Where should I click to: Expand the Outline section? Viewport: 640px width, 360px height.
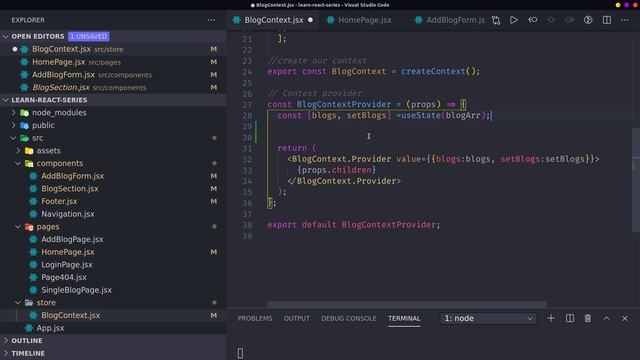click(6, 340)
